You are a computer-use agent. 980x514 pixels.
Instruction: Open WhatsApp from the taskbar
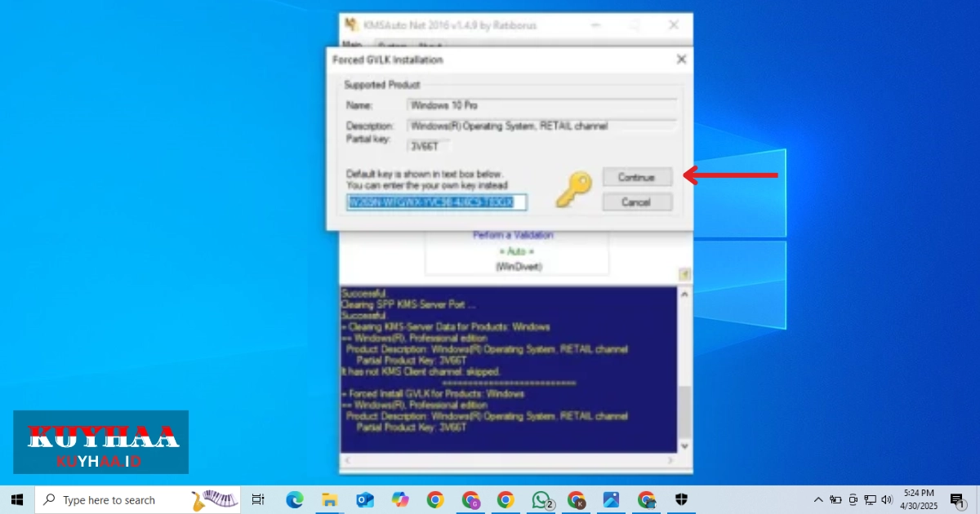click(541, 499)
